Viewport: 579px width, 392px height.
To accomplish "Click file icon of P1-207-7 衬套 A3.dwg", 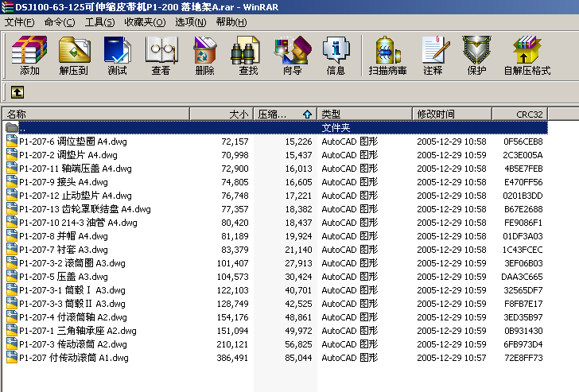I will point(12,249).
